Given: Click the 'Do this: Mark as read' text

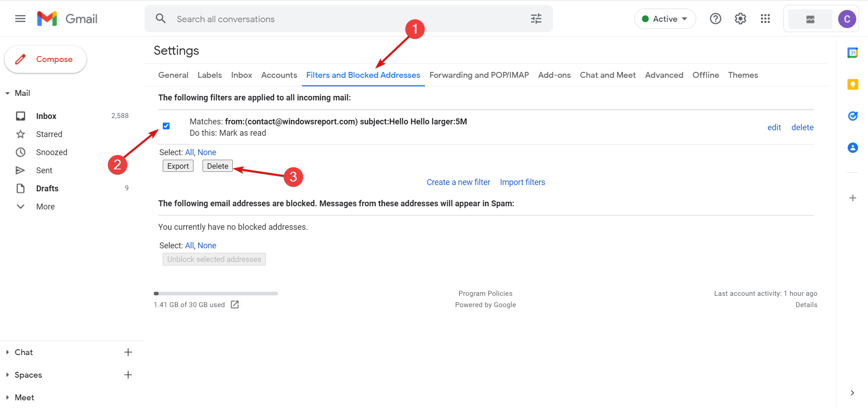Looking at the screenshot, I should 228,133.
